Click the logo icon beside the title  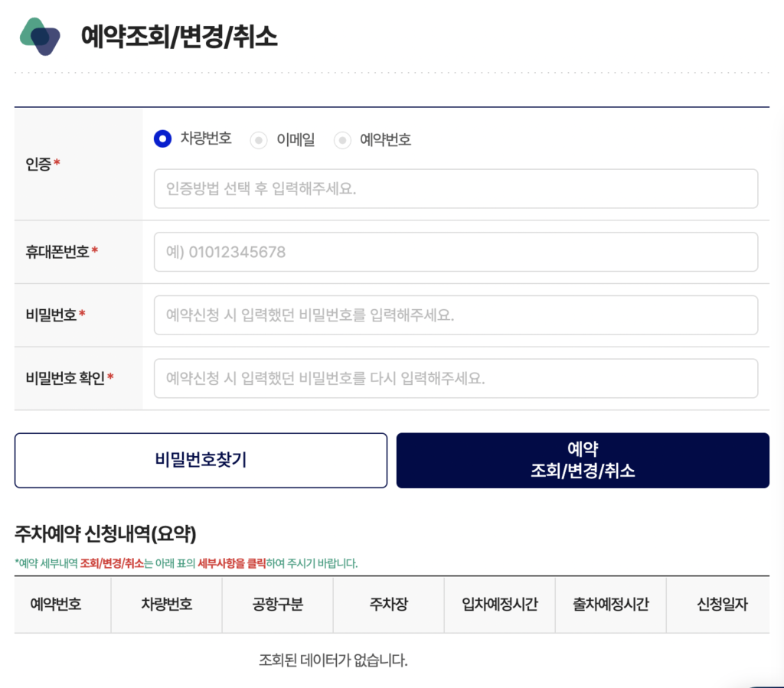pyautogui.click(x=40, y=37)
